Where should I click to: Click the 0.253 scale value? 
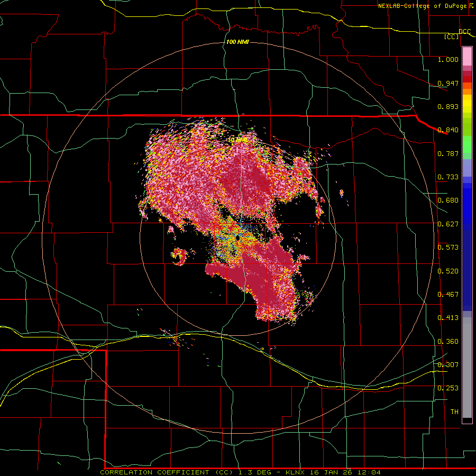coord(448,388)
